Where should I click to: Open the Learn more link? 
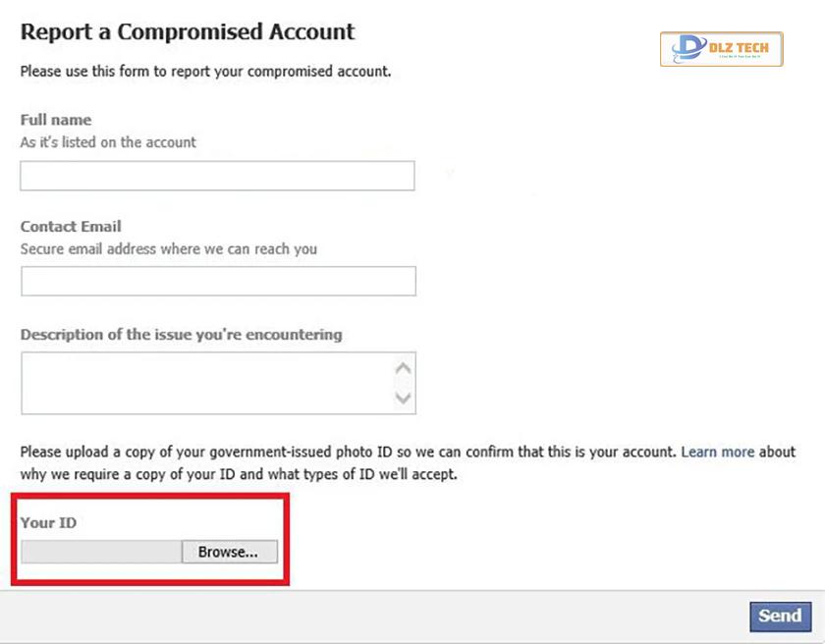click(x=718, y=452)
